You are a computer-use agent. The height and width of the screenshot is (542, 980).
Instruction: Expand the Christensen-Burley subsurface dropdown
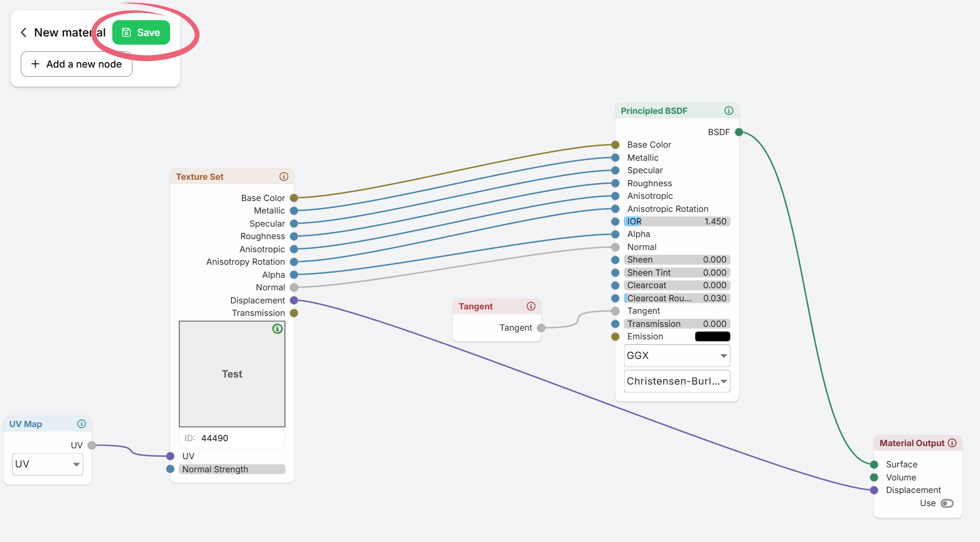(x=676, y=381)
